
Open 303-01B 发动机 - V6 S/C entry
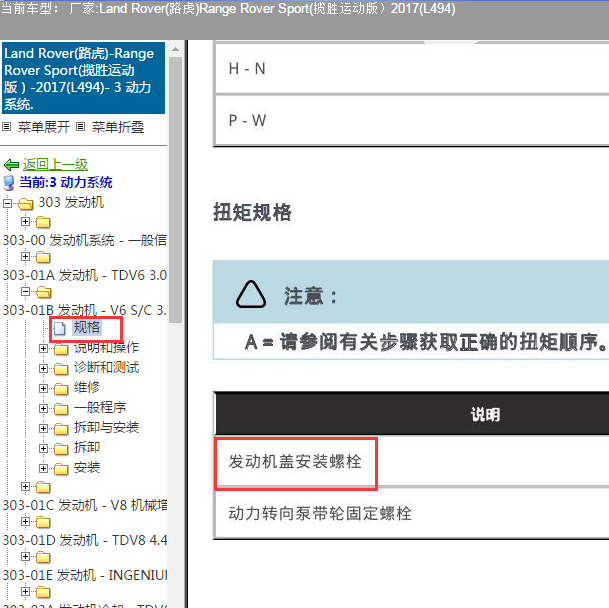85,310
